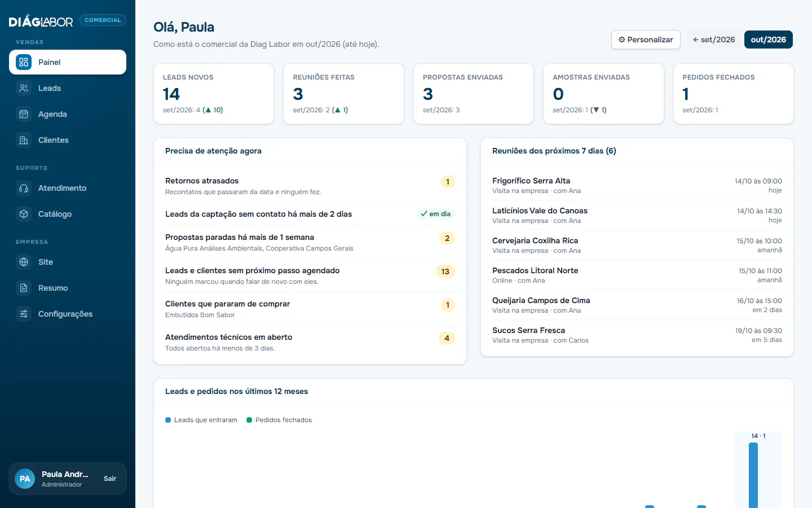Click the Clientes building icon

(24, 140)
